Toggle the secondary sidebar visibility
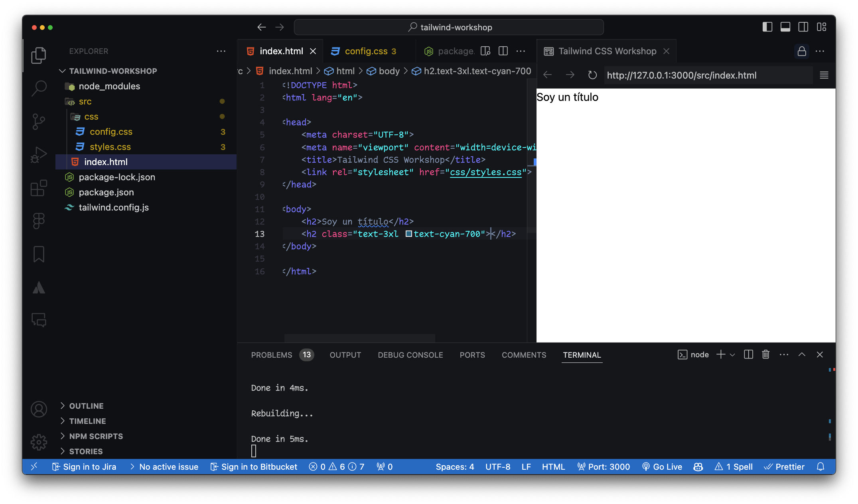 [x=803, y=27]
